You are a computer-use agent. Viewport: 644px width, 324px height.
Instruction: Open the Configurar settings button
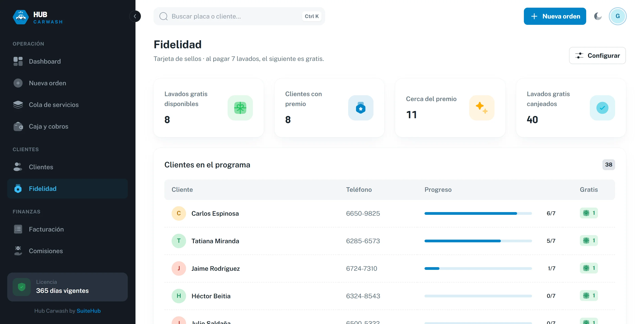[597, 56]
